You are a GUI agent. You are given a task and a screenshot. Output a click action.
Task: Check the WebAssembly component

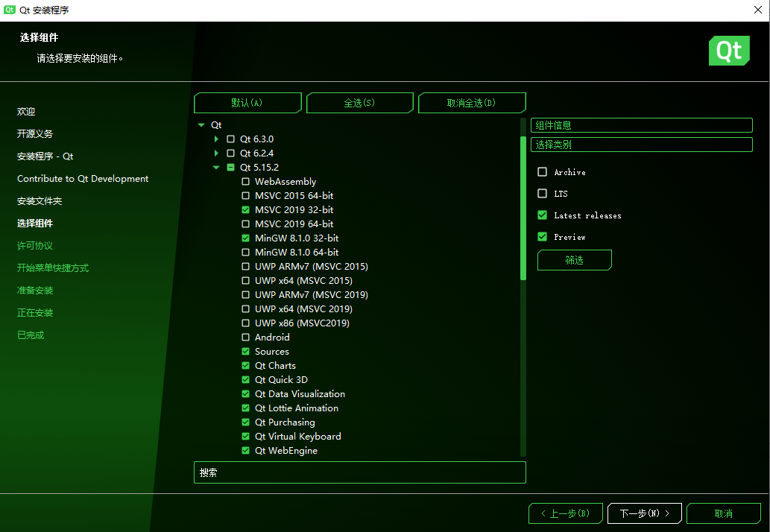tap(246, 181)
